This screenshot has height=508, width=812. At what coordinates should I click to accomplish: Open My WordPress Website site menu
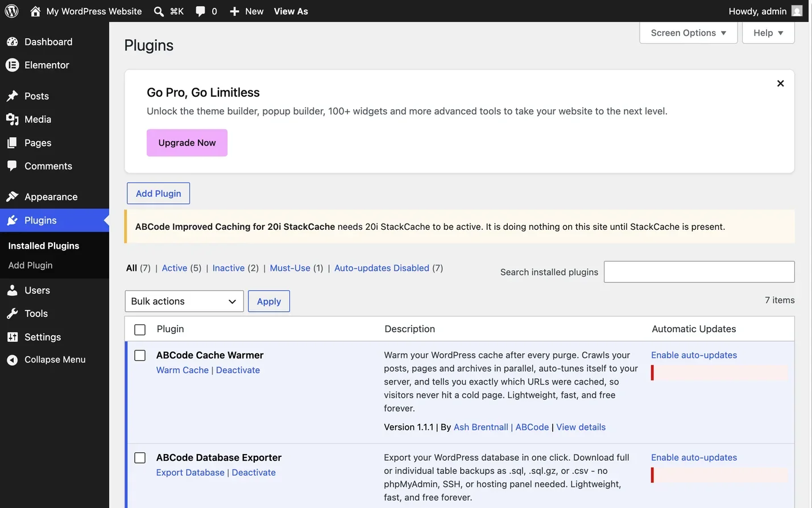(86, 11)
